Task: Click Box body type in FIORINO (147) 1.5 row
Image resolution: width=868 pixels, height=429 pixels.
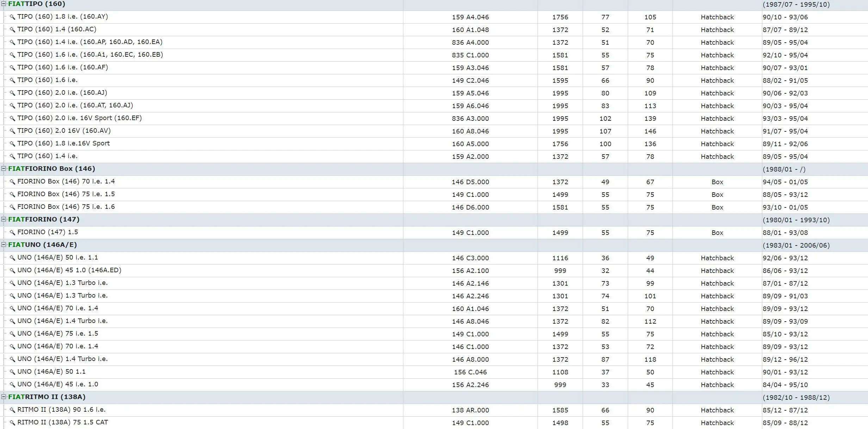Action: (x=717, y=233)
